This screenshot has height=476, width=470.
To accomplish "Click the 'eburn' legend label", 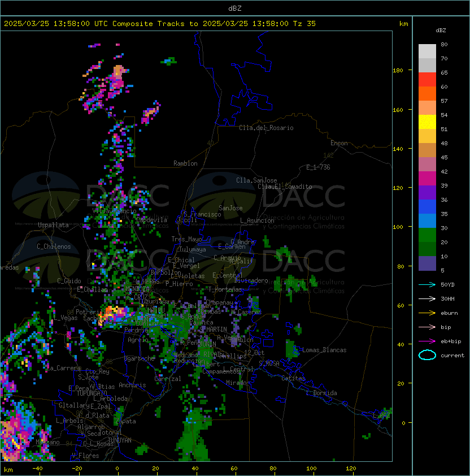I will (449, 313).
